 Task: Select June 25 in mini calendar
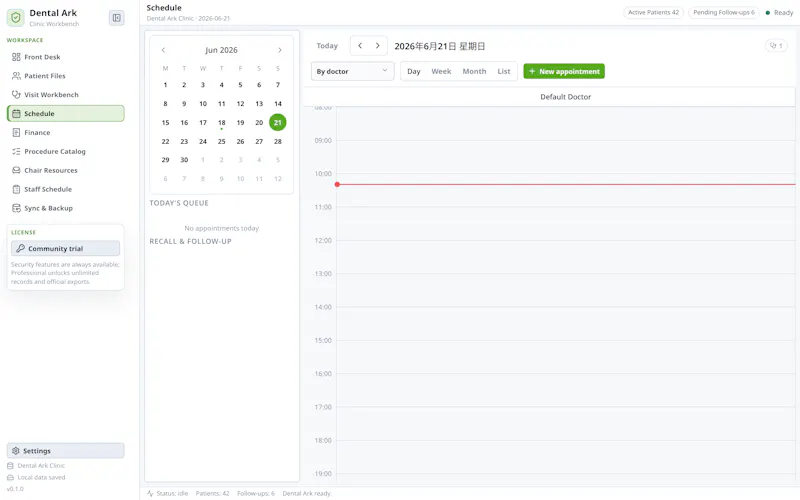221,141
